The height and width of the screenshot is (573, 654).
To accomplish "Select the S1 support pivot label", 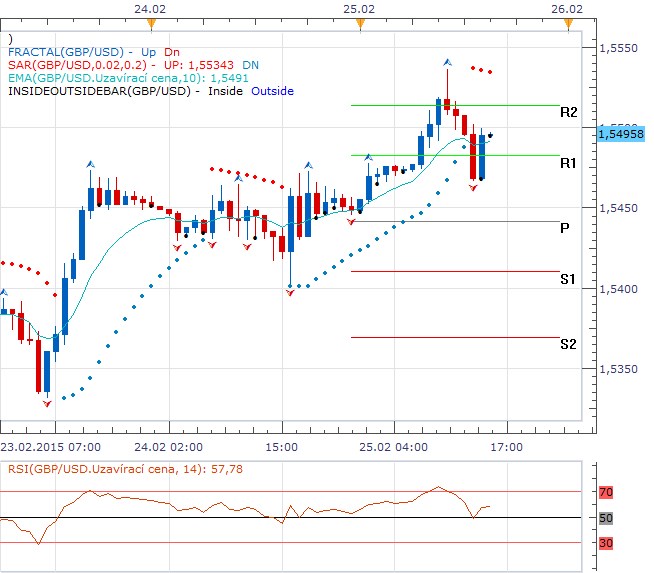I will point(568,279).
